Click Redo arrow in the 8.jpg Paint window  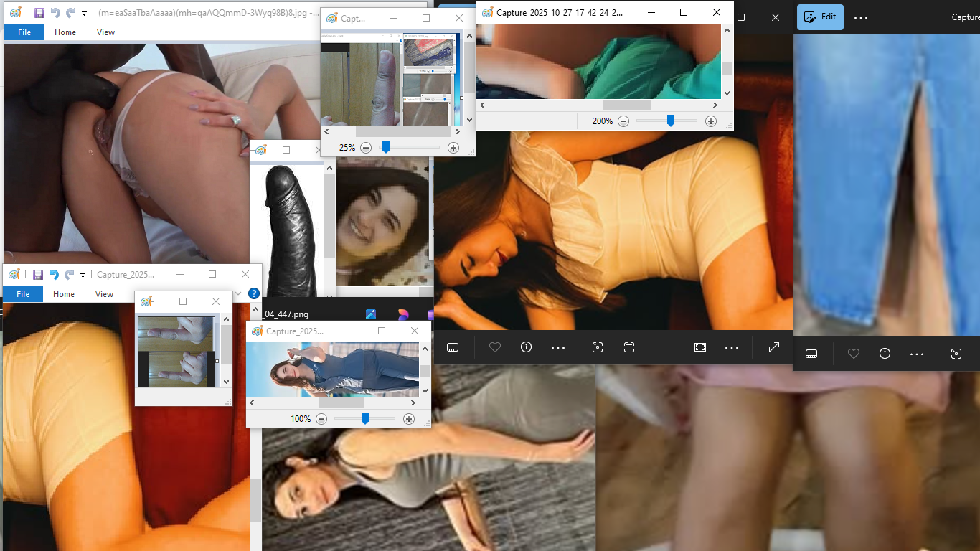[70, 13]
